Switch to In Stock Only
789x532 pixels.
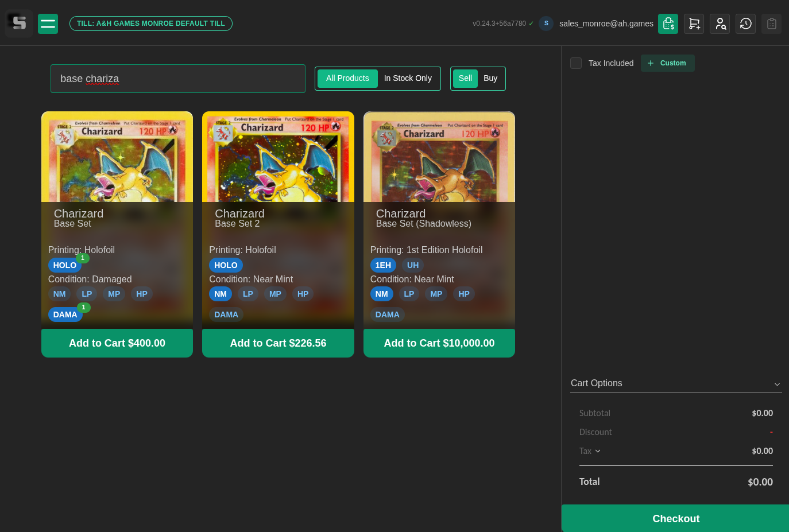point(408,79)
